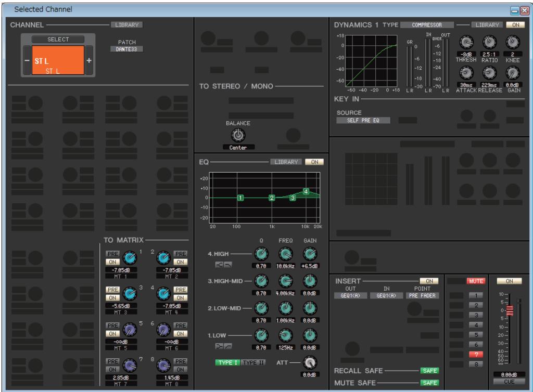Adjust the matrix 1 send level knob
Image resolution: width=533 pixels, height=392 pixels.
click(x=130, y=258)
